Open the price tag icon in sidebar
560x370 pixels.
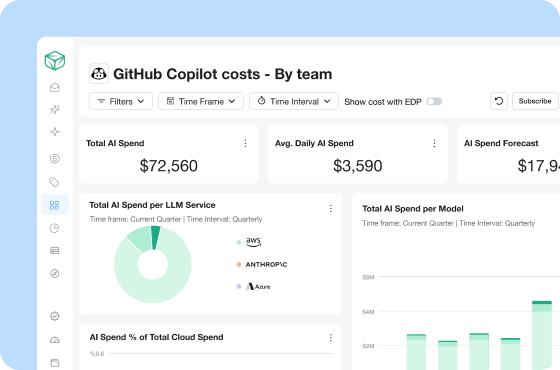tap(54, 182)
